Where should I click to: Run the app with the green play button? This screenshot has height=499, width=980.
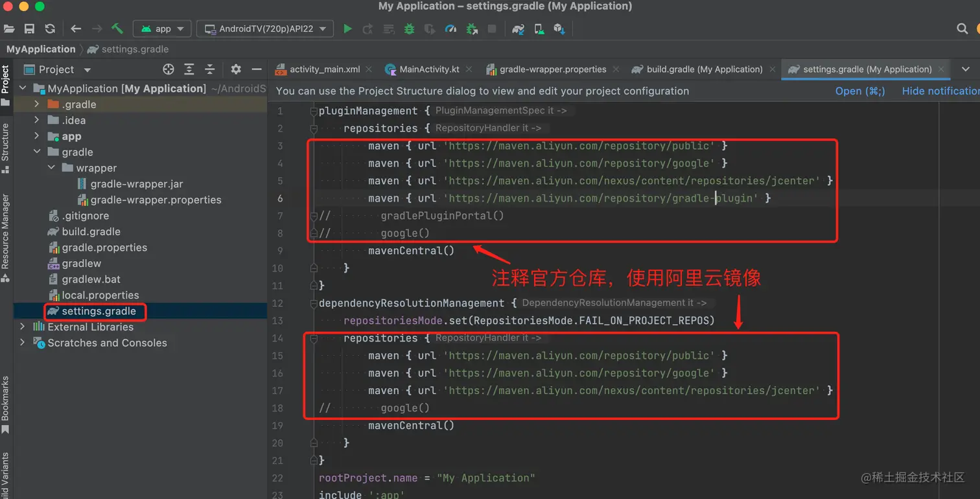[347, 29]
